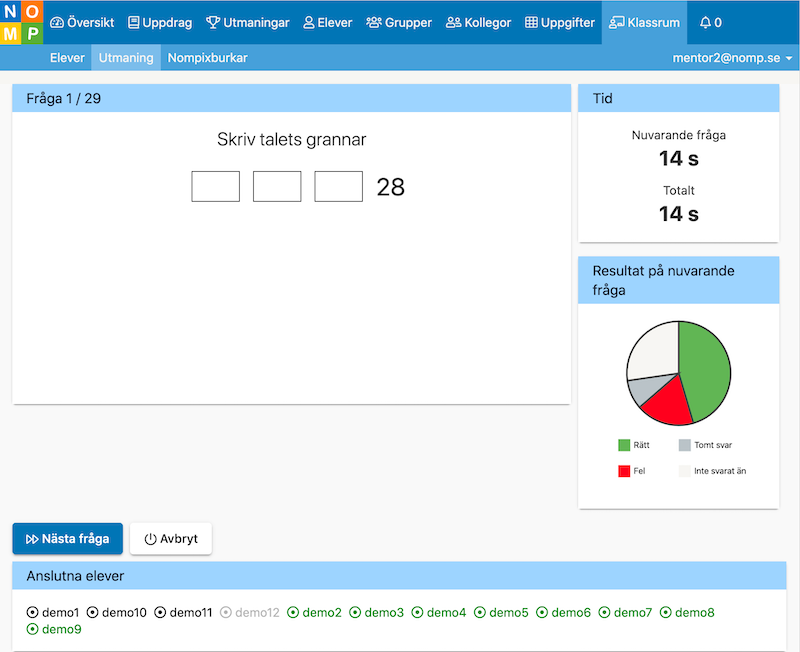Click the Grupper people icon

[374, 22]
